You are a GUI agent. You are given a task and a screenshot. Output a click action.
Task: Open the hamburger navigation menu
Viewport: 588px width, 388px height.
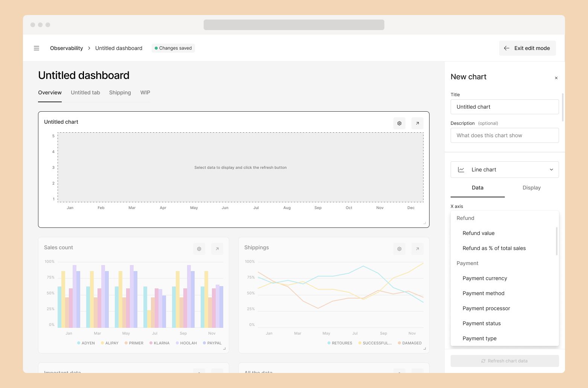37,48
